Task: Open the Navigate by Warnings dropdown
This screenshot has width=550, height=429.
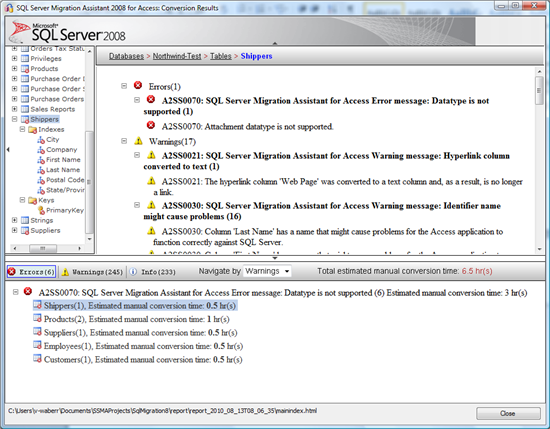Action: [x=267, y=271]
